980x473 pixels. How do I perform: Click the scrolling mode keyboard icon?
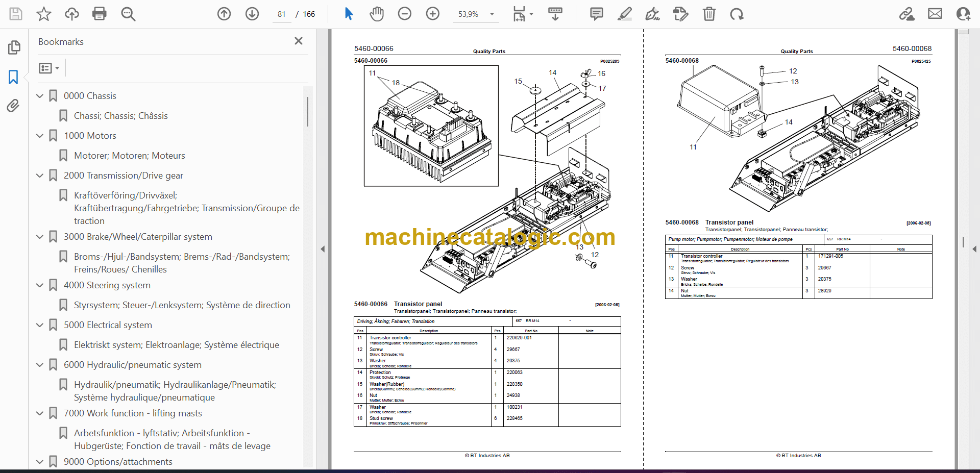point(555,14)
